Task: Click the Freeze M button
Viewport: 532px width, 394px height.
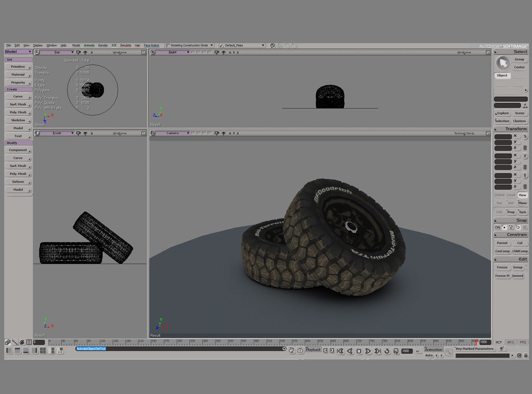Action: [x=502, y=276]
